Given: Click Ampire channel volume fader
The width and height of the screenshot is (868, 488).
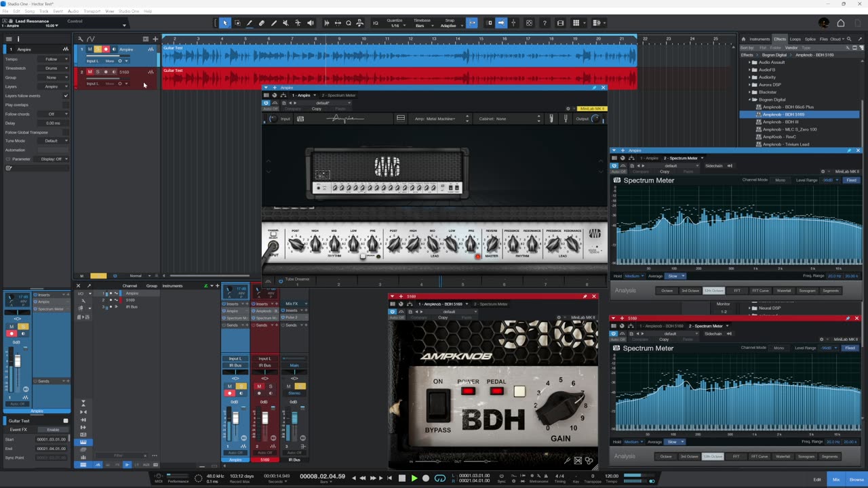Looking at the screenshot, I should [235, 420].
